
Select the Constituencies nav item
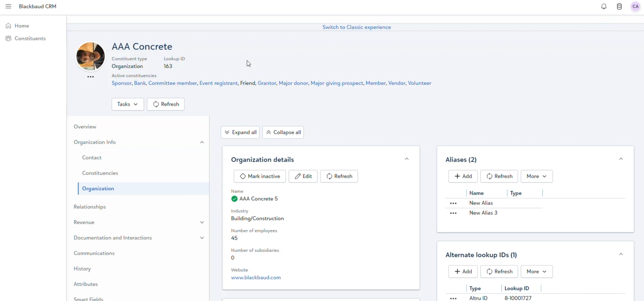(x=100, y=173)
